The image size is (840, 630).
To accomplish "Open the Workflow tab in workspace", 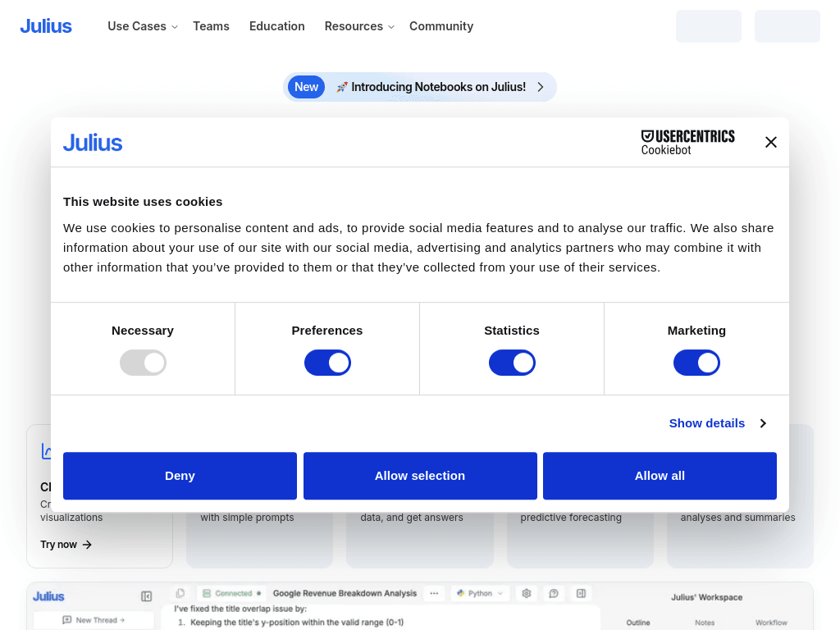I will point(771,623).
